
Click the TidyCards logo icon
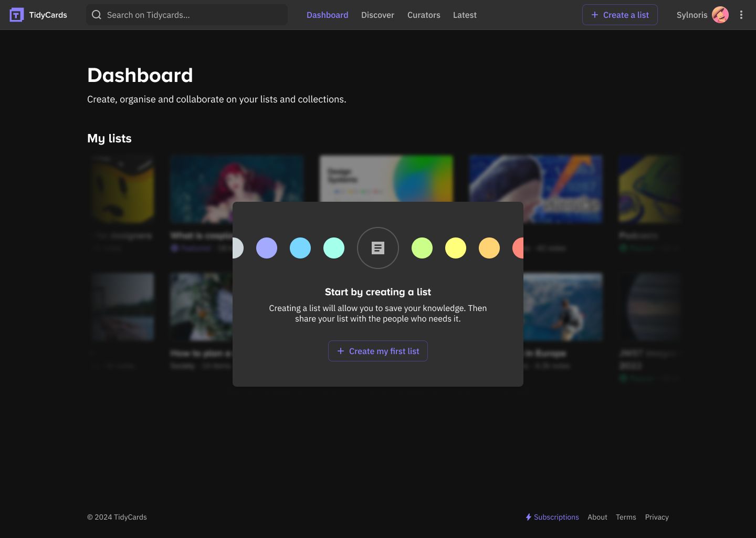tap(17, 15)
